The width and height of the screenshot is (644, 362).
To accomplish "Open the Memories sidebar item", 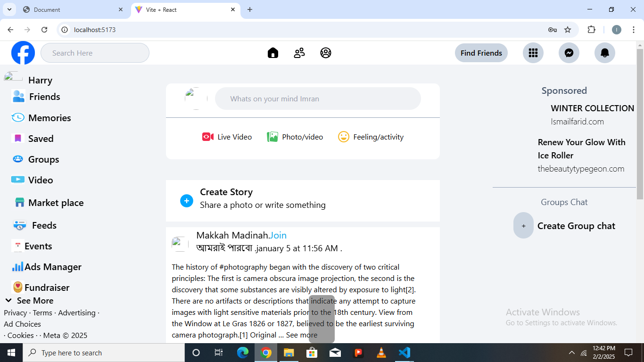I will click(41, 117).
